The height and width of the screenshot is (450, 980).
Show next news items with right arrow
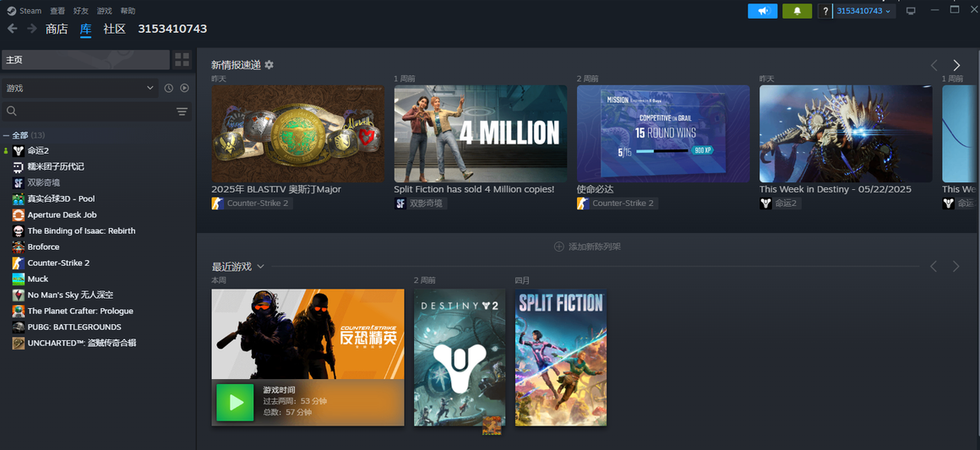956,65
